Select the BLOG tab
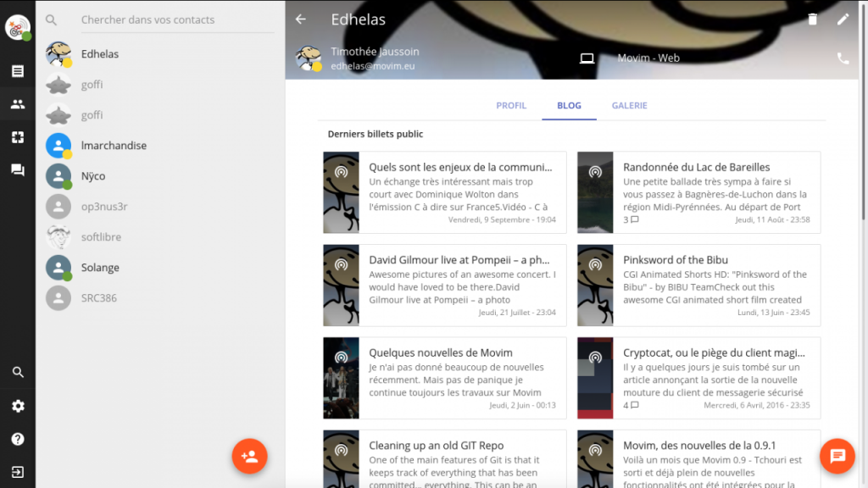Image resolution: width=868 pixels, height=488 pixels. pyautogui.click(x=569, y=106)
